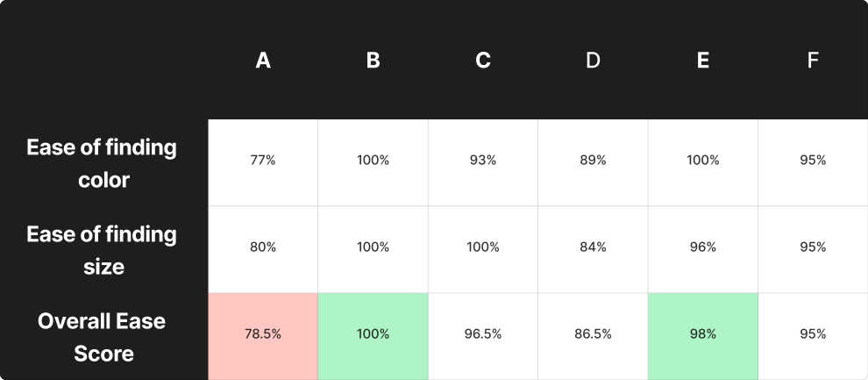This screenshot has height=380, width=868.
Task: Select the 93% color cell
Action: click(x=483, y=161)
